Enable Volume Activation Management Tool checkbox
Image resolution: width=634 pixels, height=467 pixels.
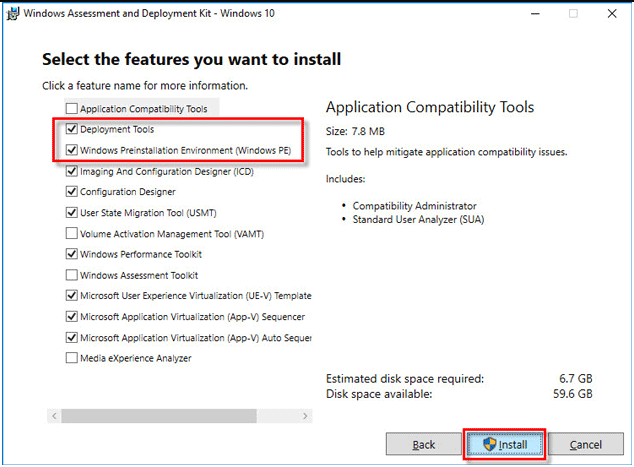point(71,233)
